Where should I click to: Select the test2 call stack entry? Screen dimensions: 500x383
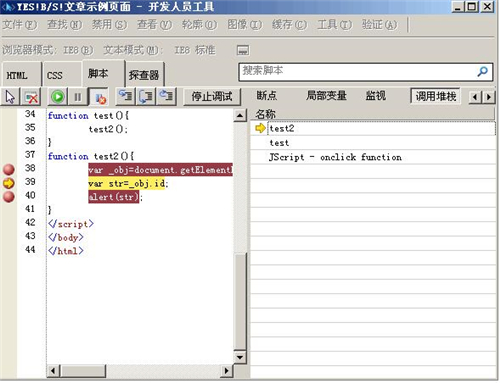(x=373, y=128)
